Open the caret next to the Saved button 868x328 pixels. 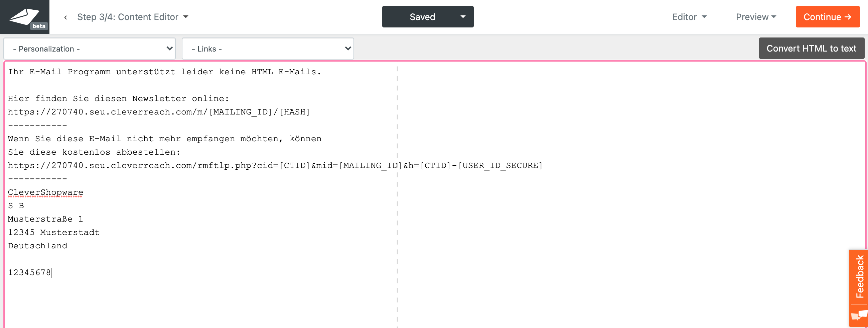pos(463,17)
